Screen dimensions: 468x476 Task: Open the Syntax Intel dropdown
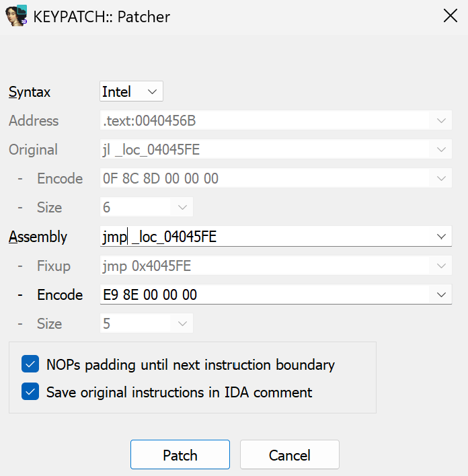131,91
